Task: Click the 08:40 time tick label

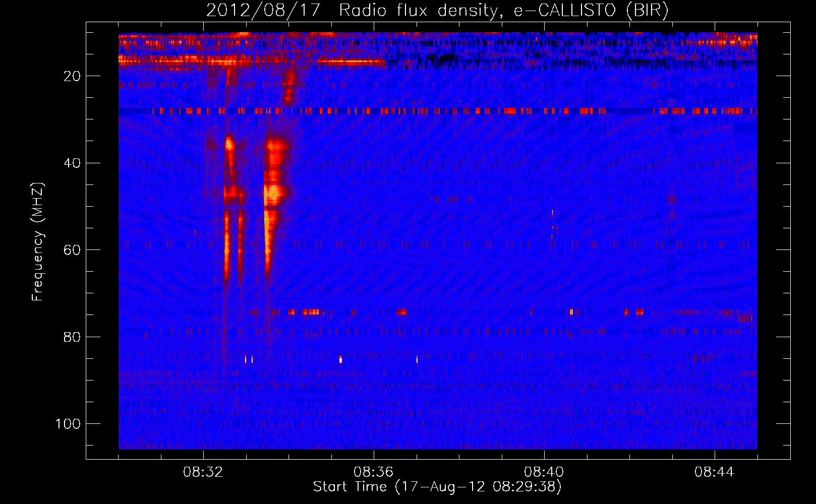Action: pos(544,472)
